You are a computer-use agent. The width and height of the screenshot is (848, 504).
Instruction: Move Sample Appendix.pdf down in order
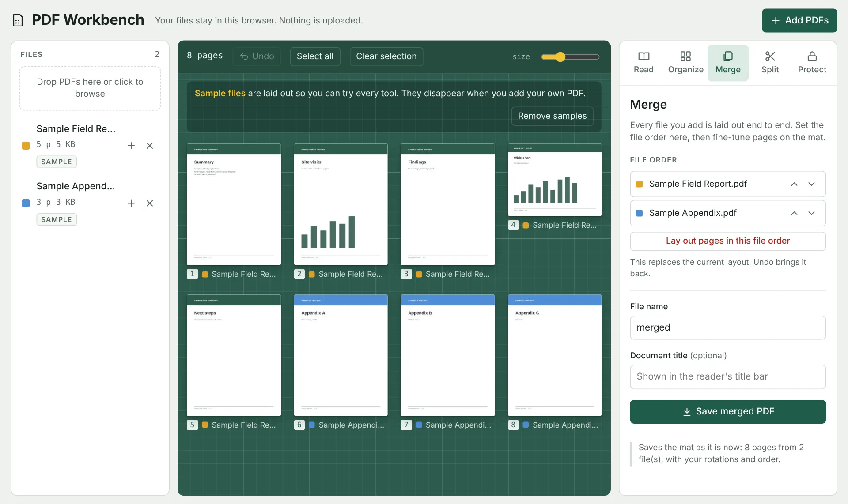[x=811, y=213]
